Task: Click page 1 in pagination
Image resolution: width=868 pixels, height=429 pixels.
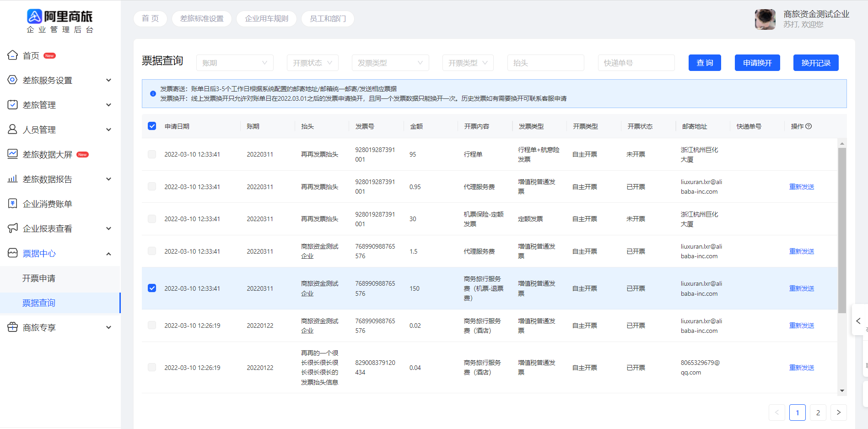Action: (x=798, y=413)
